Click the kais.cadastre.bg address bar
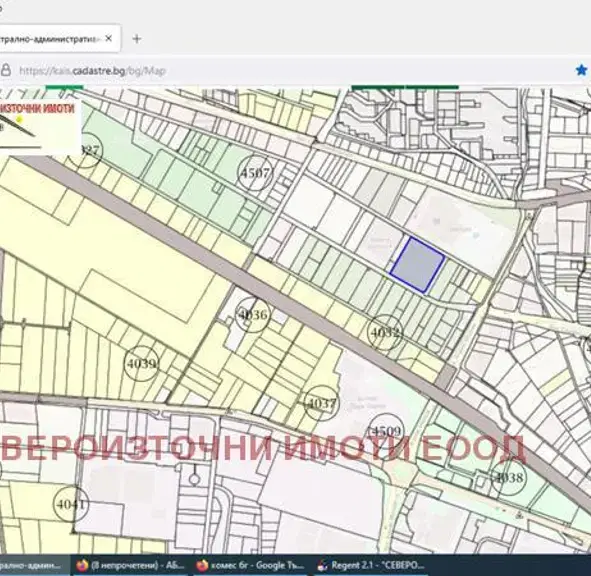591x576 pixels. coord(92,71)
